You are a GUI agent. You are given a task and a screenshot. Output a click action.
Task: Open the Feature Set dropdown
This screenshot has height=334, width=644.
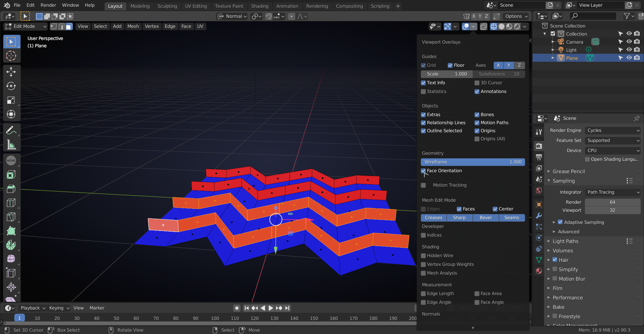coord(613,141)
